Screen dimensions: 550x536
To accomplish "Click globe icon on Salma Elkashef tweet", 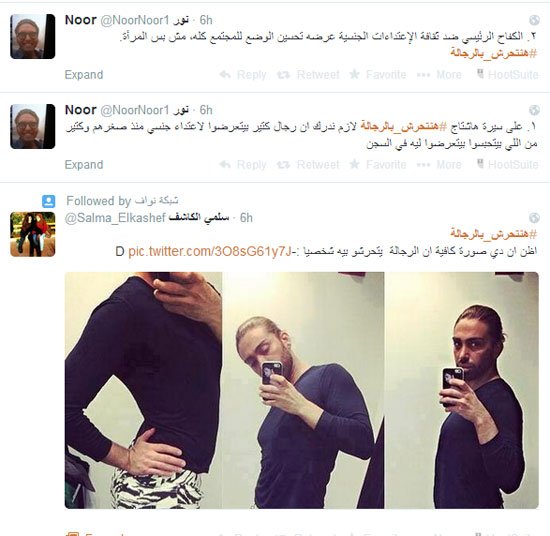I will [x=534, y=218].
